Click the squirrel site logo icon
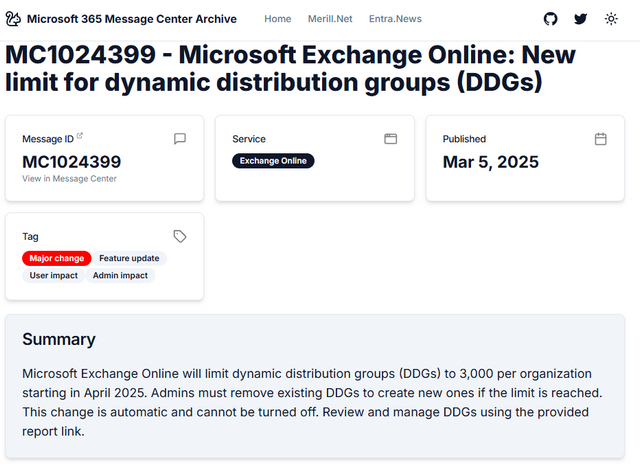The image size is (640, 468). coord(13,19)
